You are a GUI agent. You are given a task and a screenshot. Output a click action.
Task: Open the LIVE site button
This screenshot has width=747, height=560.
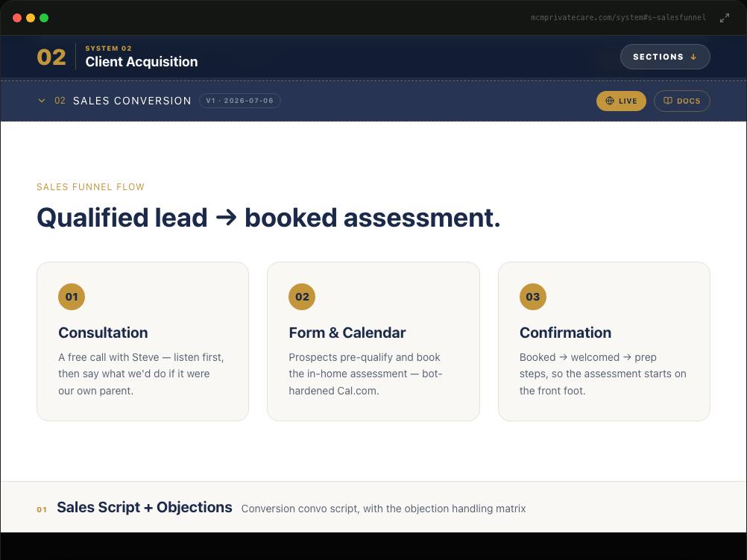pyautogui.click(x=621, y=101)
